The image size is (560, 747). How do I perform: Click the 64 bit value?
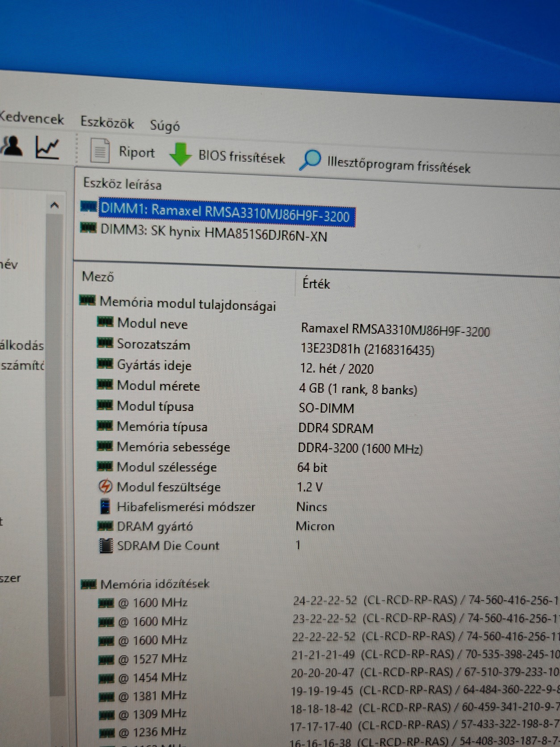312,467
